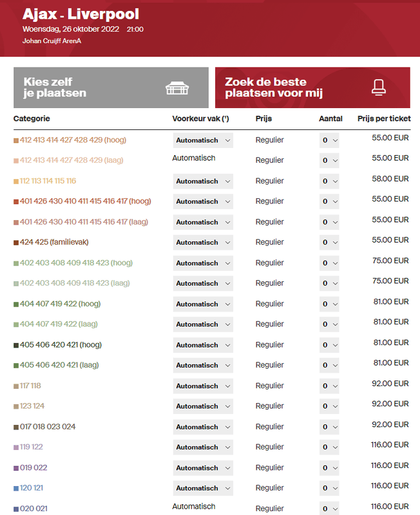Select category 405 406 420 421 (laag)
The width and height of the screenshot is (420, 515).
59,365
